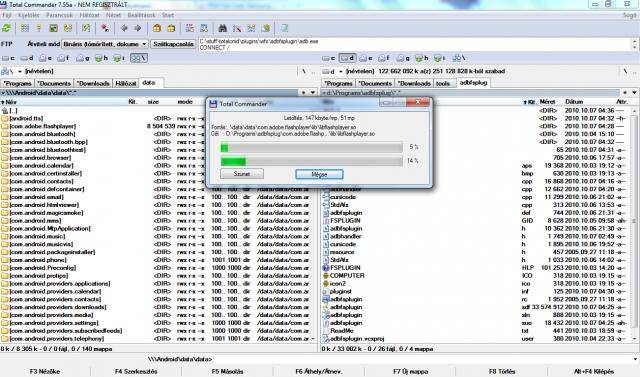640x377 pixels.
Task: Open the Fájl menu
Action: [x=7, y=15]
